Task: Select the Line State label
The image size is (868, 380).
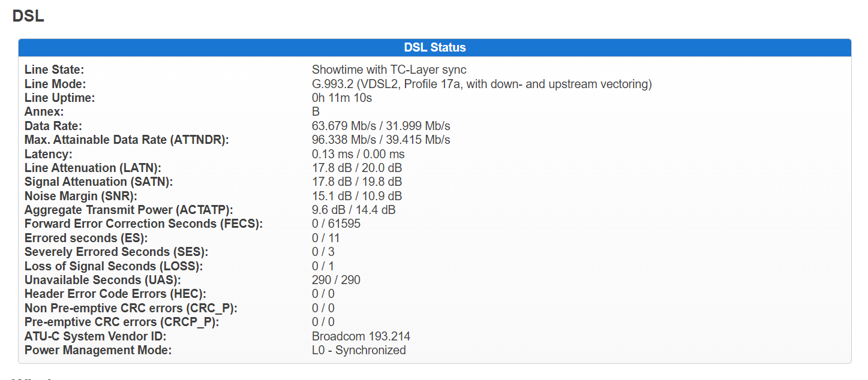Action: click(x=55, y=70)
